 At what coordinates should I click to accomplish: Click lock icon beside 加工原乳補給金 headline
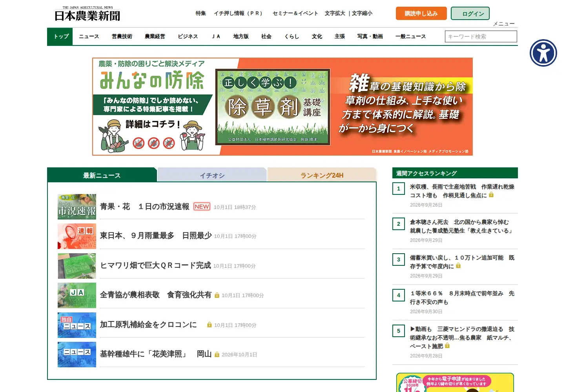(x=210, y=325)
